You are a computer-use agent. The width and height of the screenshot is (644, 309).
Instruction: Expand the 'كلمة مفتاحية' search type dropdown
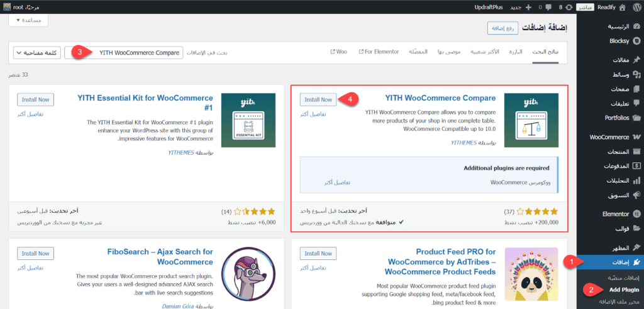coord(36,52)
